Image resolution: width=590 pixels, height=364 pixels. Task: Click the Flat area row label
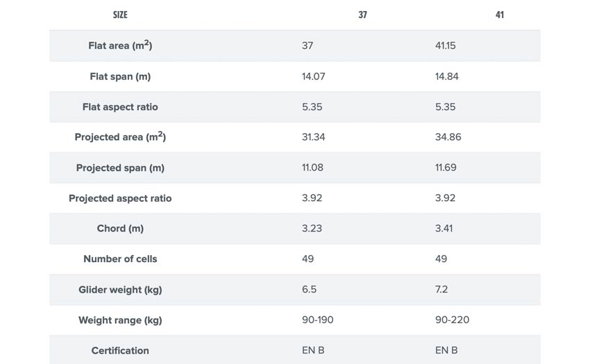point(120,46)
